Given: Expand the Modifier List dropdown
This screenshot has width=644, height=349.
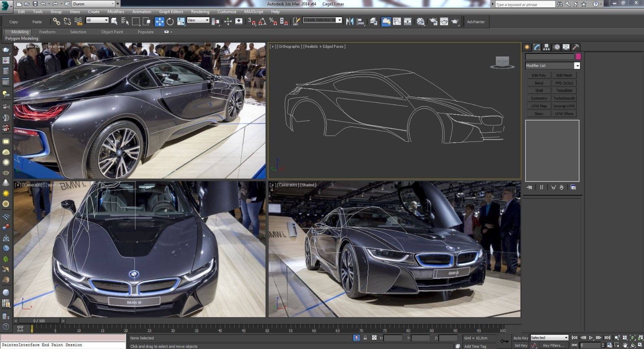Looking at the screenshot, I should coord(577,66).
